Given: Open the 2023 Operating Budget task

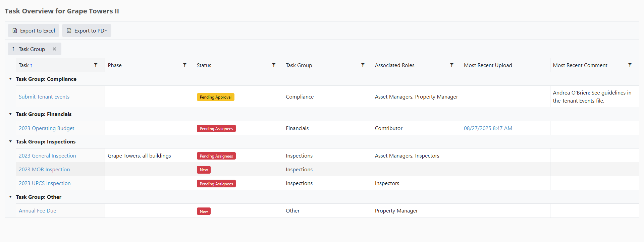Looking at the screenshot, I should point(46,128).
